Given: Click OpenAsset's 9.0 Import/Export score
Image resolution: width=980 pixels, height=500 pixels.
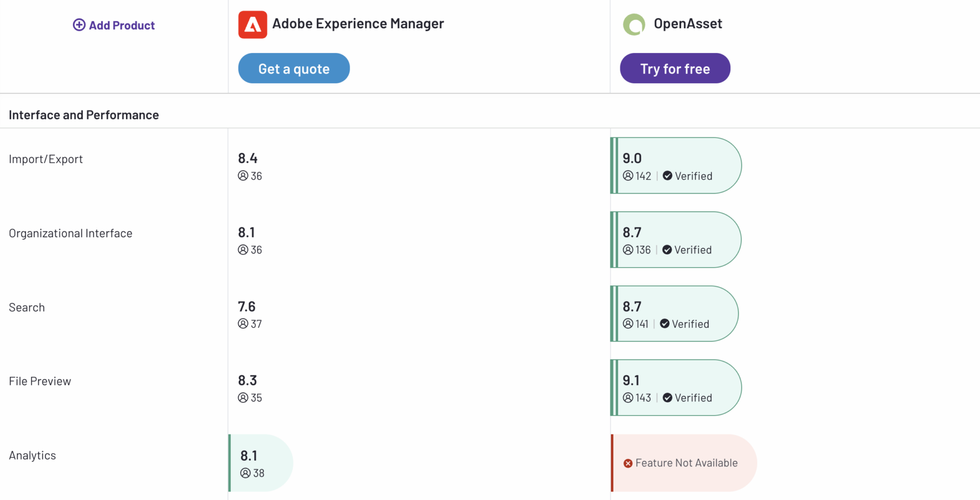Looking at the screenshot, I should pyautogui.click(x=632, y=158).
